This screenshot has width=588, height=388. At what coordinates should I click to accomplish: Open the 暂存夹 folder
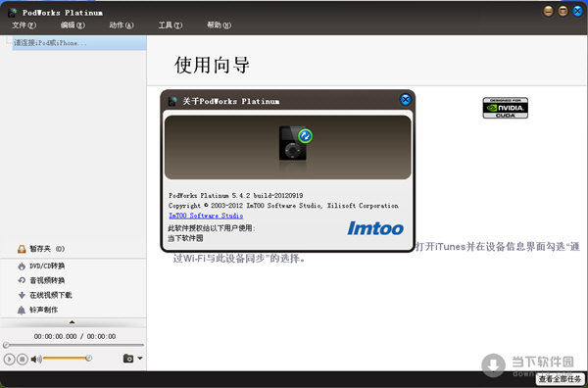(x=41, y=249)
